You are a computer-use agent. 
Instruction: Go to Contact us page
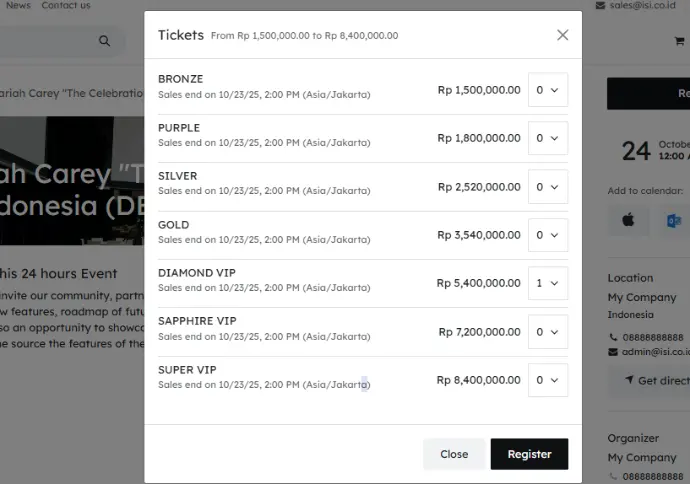pos(66,5)
